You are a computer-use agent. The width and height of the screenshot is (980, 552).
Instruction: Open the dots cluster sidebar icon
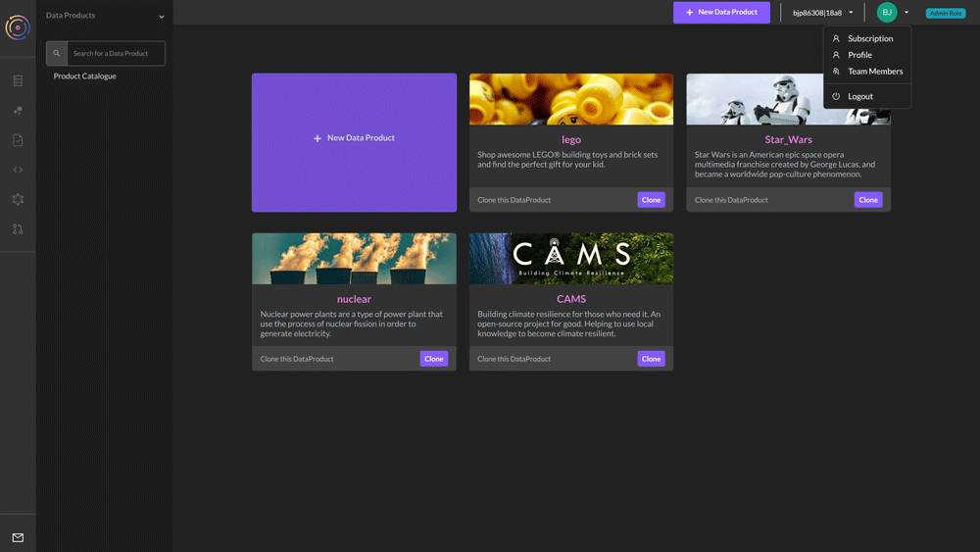(18, 111)
